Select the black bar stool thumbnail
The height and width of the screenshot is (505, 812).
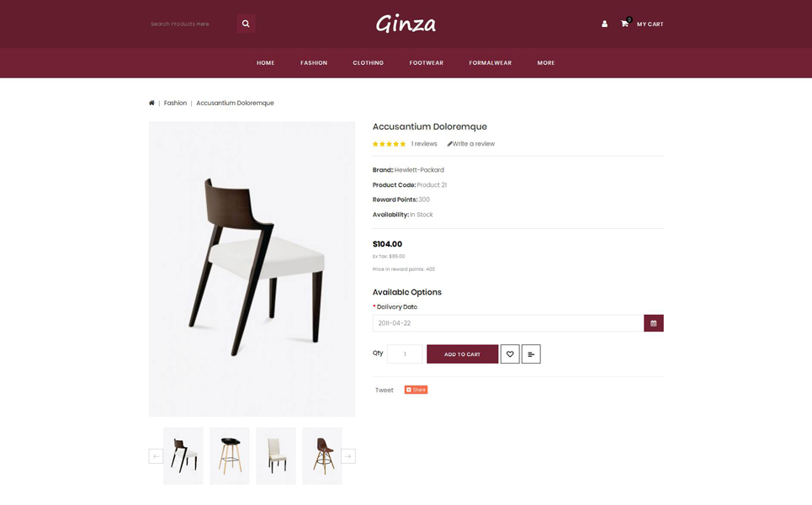tap(230, 456)
